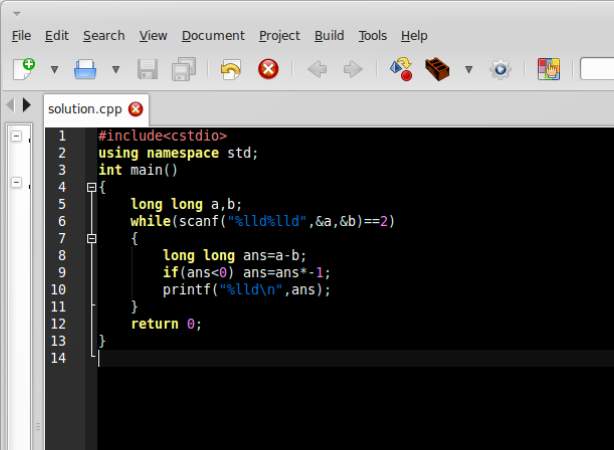The image size is (614, 450).
Task: Collapse the main function fold at line 4
Action: (x=91, y=187)
